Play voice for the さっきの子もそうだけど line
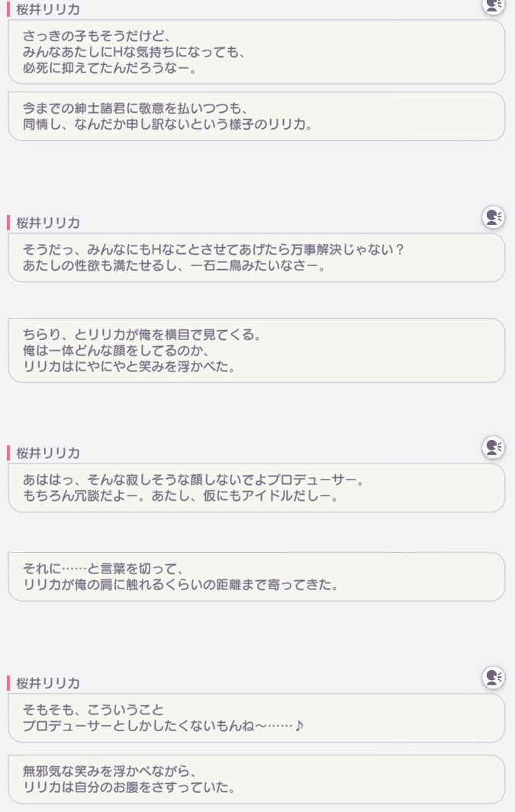The image size is (515, 812). pos(493,5)
